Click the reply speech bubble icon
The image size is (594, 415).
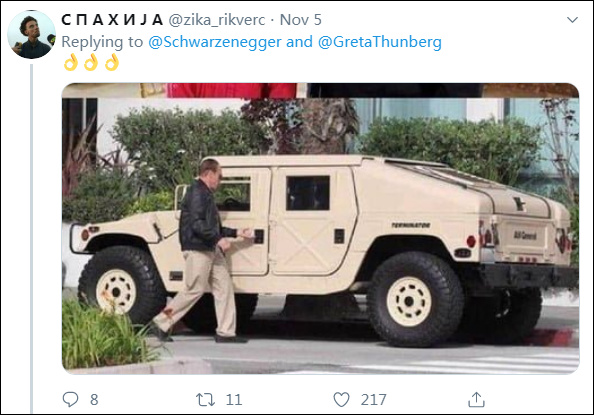[x=70, y=399]
